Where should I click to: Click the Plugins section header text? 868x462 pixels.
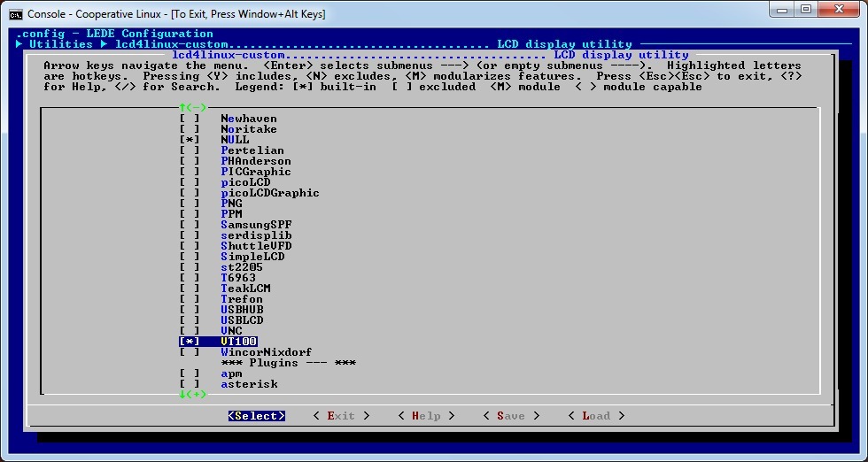pyautogui.click(x=289, y=363)
